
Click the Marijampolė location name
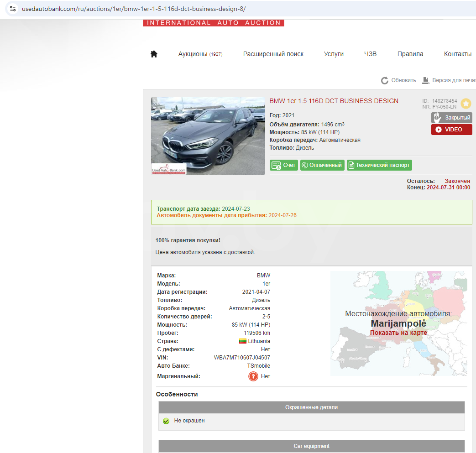pyautogui.click(x=398, y=324)
